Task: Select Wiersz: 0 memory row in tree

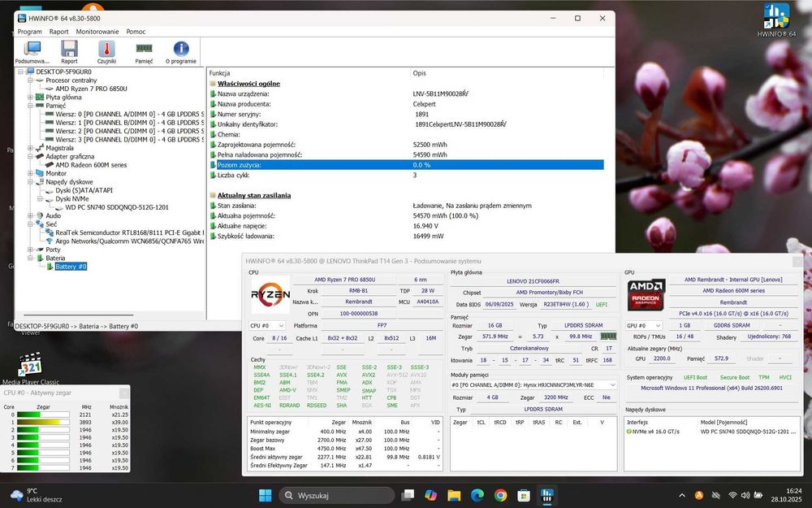Action: pyautogui.click(x=129, y=114)
